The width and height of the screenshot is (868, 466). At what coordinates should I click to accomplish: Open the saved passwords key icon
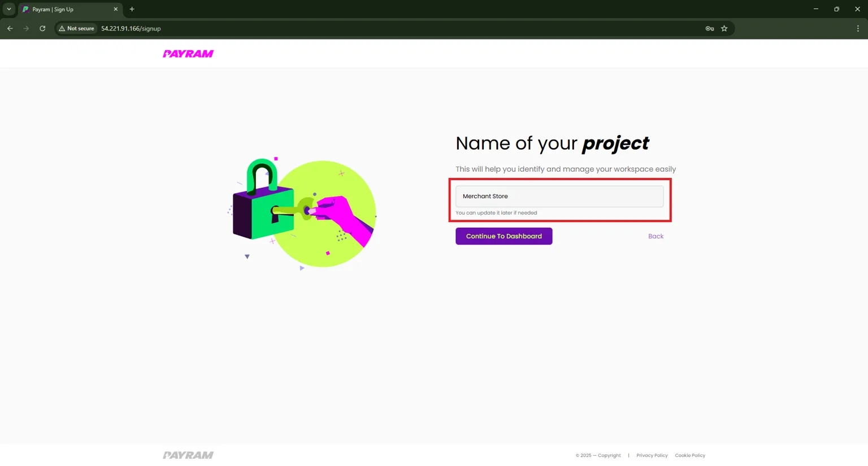(710, 28)
